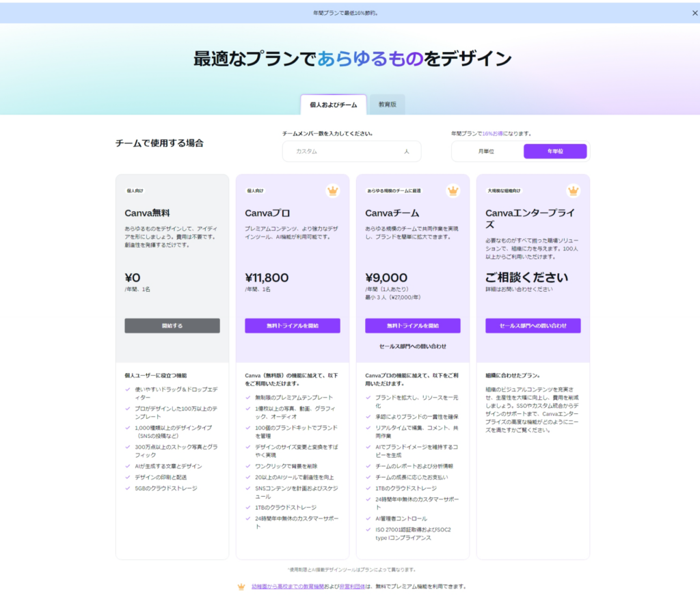Click the crown icon on the Canvaプロ card
The image size is (700, 595).
pyautogui.click(x=332, y=191)
